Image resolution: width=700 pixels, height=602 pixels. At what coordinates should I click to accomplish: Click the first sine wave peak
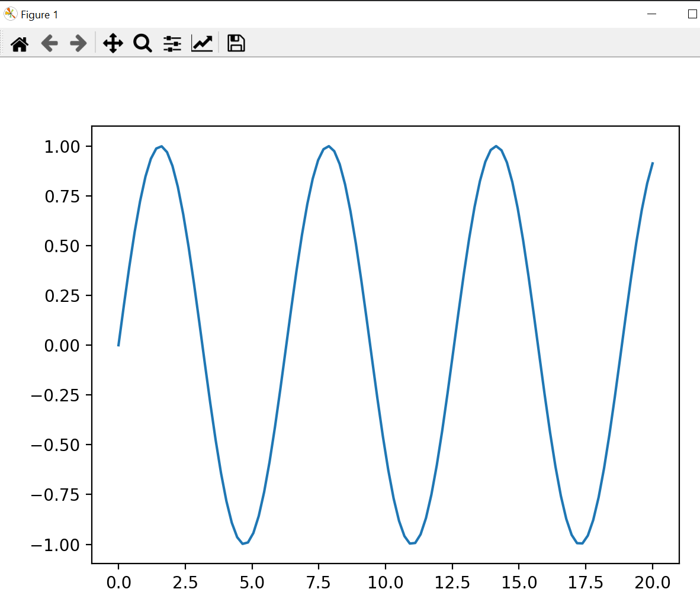click(162, 146)
